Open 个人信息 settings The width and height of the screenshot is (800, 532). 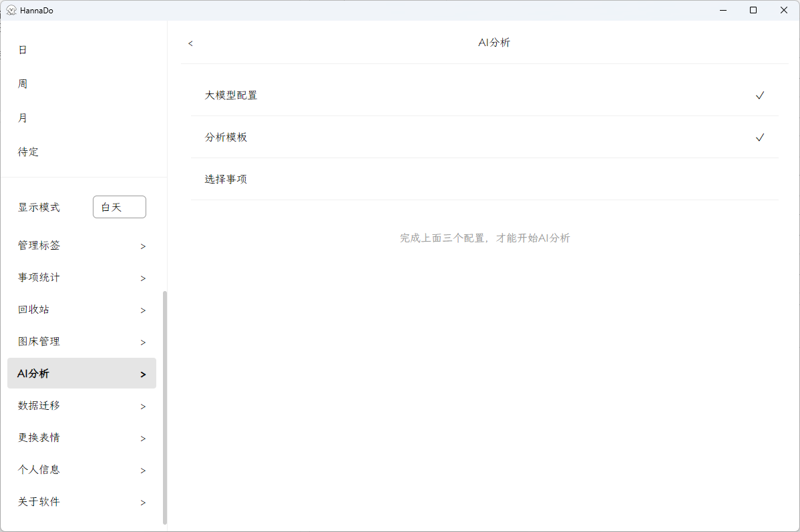coord(38,469)
